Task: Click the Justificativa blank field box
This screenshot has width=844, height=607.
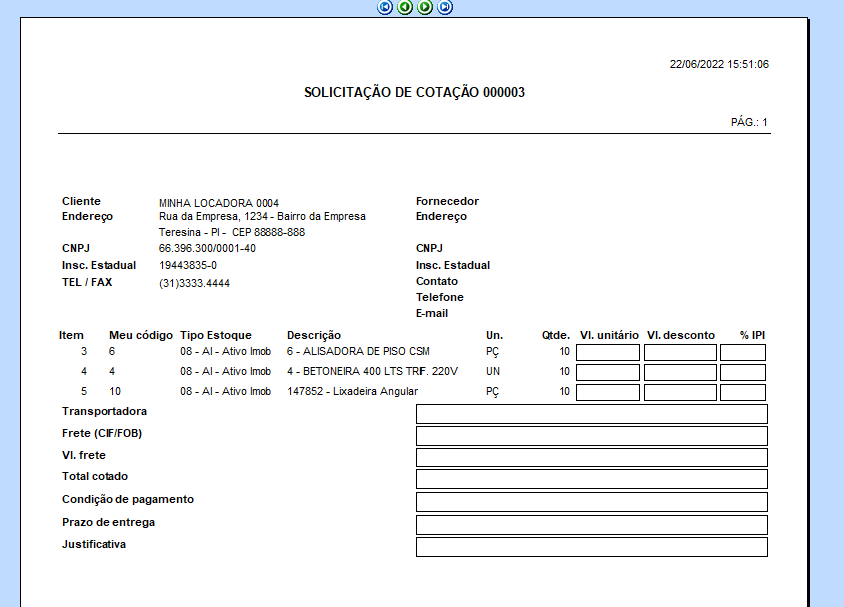Action: tap(592, 547)
